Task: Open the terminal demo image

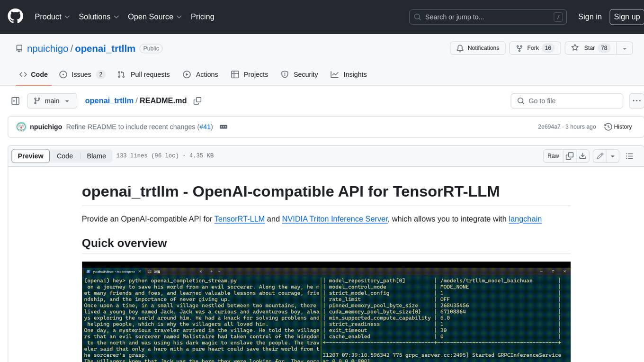Action: (326, 312)
